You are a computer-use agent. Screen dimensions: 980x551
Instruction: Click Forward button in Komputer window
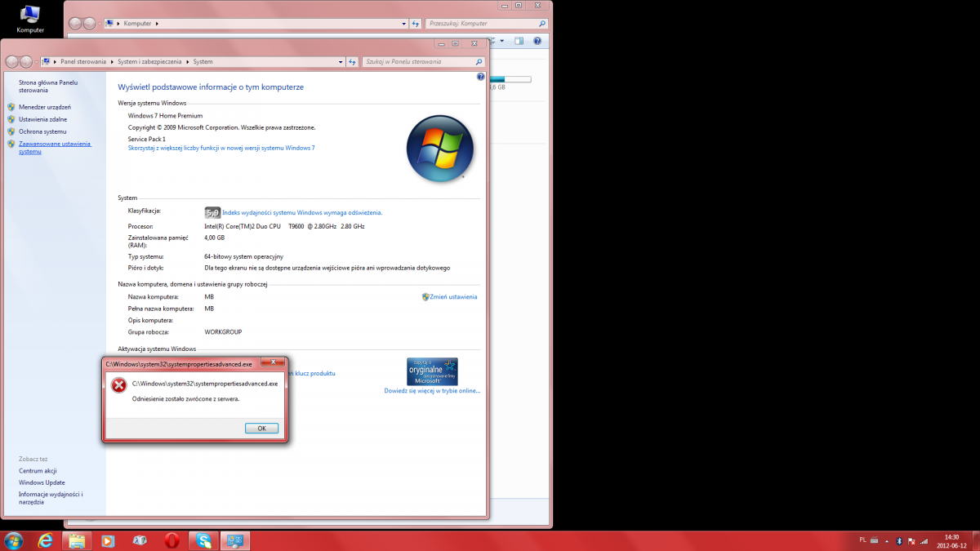pyautogui.click(x=88, y=24)
